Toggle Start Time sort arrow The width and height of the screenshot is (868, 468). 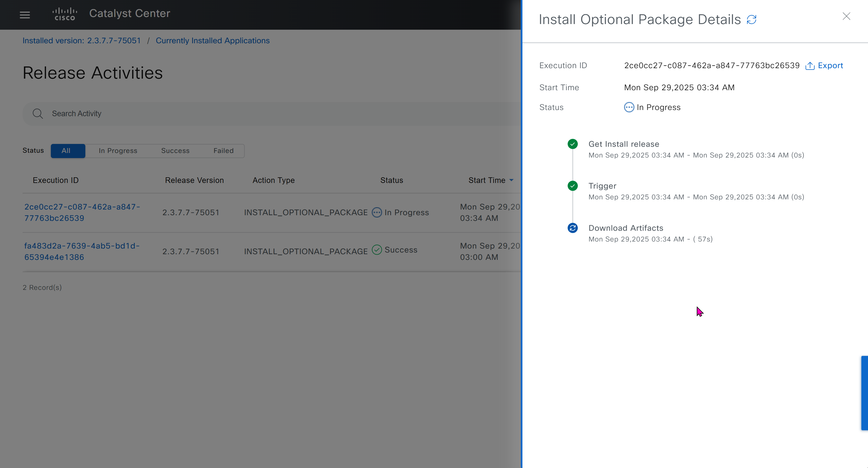pyautogui.click(x=511, y=180)
